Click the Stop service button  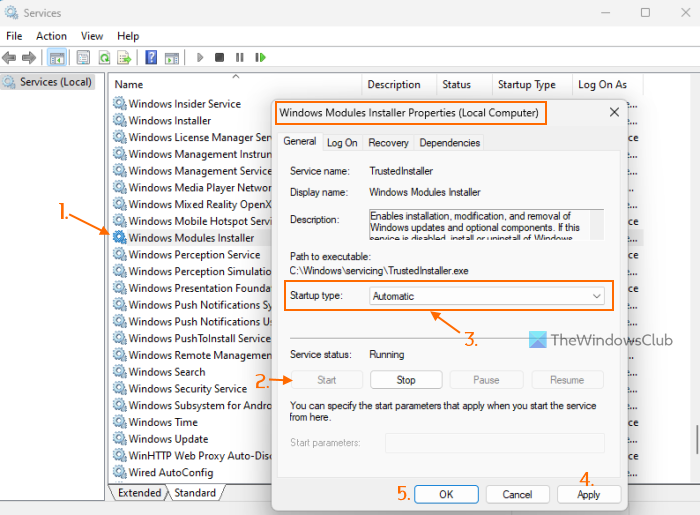[406, 380]
